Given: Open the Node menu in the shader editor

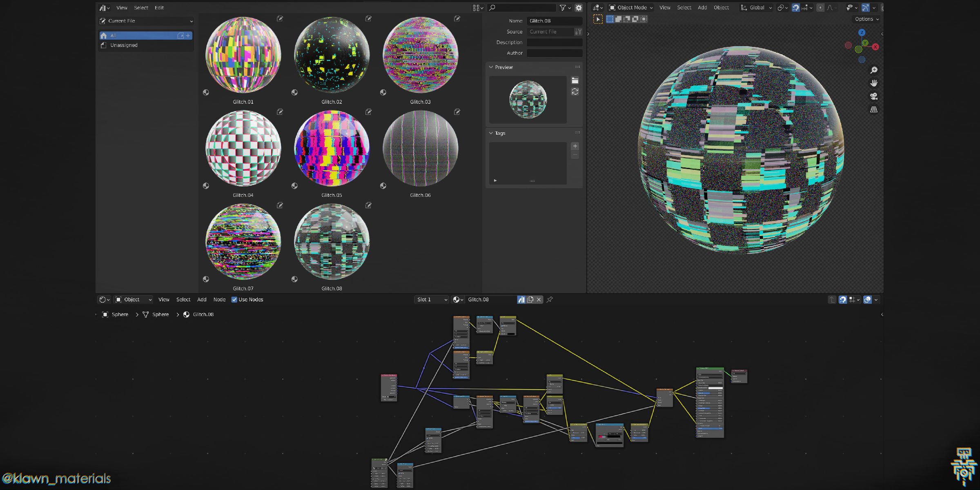Looking at the screenshot, I should click(219, 299).
